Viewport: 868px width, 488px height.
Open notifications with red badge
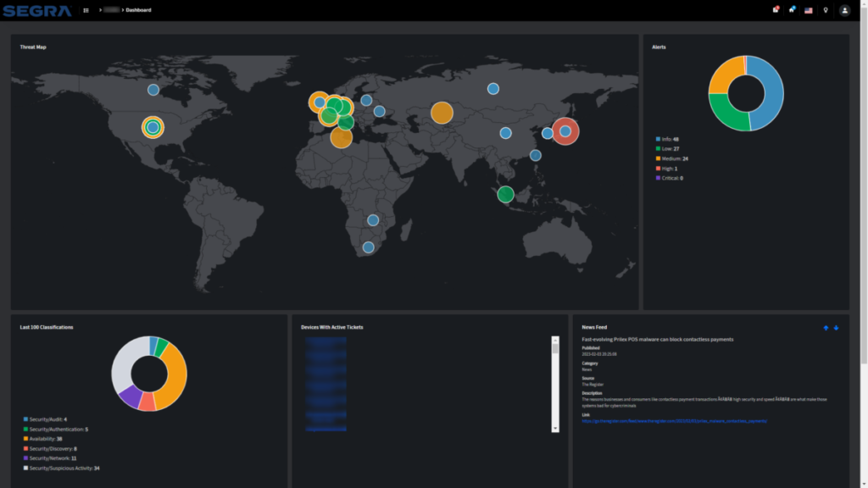[776, 9]
